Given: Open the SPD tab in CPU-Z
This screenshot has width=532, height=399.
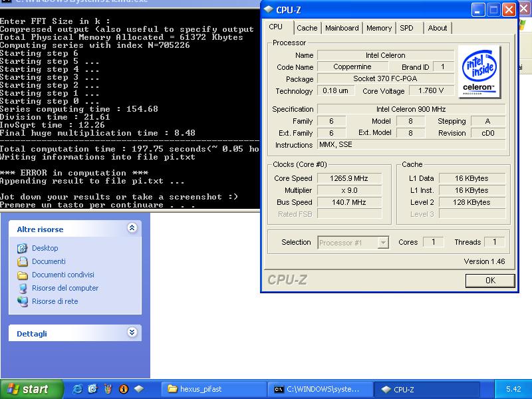Looking at the screenshot, I should [406, 28].
